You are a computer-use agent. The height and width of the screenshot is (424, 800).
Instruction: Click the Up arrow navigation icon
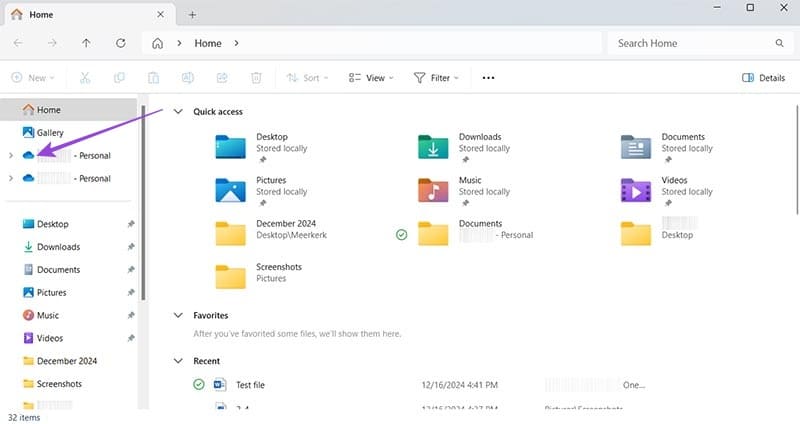click(86, 44)
